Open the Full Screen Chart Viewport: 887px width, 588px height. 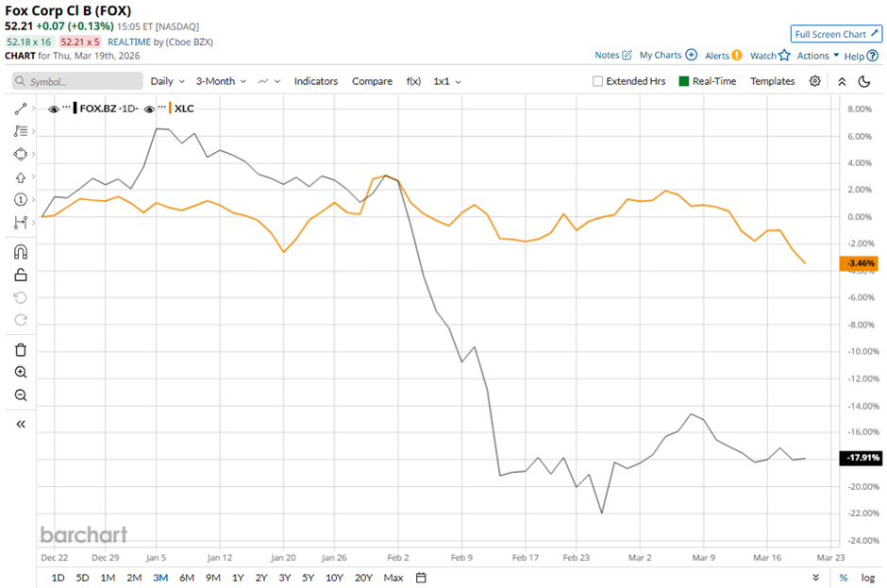coord(836,34)
